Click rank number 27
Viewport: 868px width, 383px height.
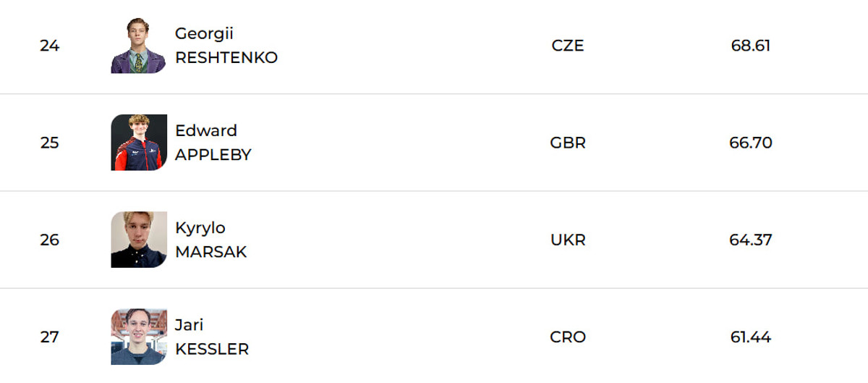pos(49,337)
